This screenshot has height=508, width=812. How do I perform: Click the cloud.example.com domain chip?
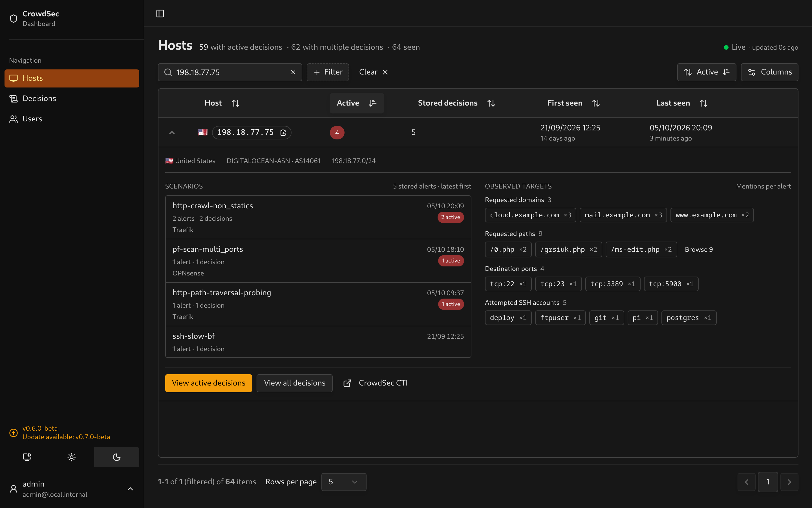point(530,215)
